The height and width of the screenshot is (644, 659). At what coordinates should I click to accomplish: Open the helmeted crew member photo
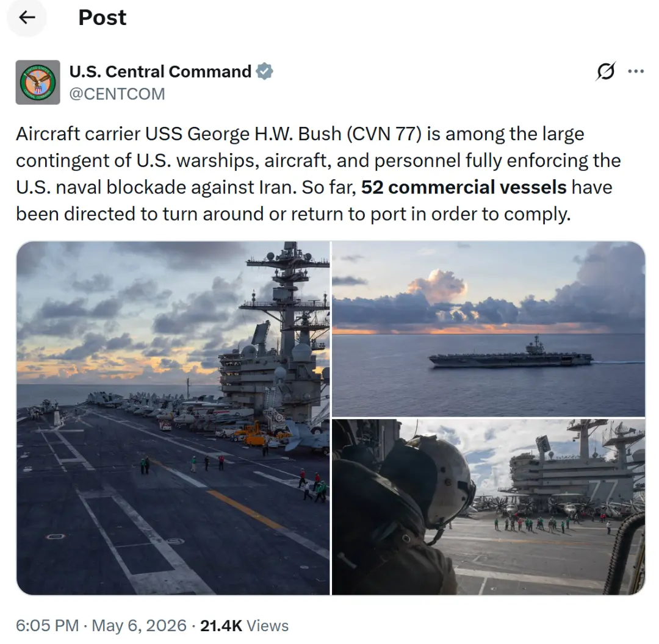(x=488, y=507)
